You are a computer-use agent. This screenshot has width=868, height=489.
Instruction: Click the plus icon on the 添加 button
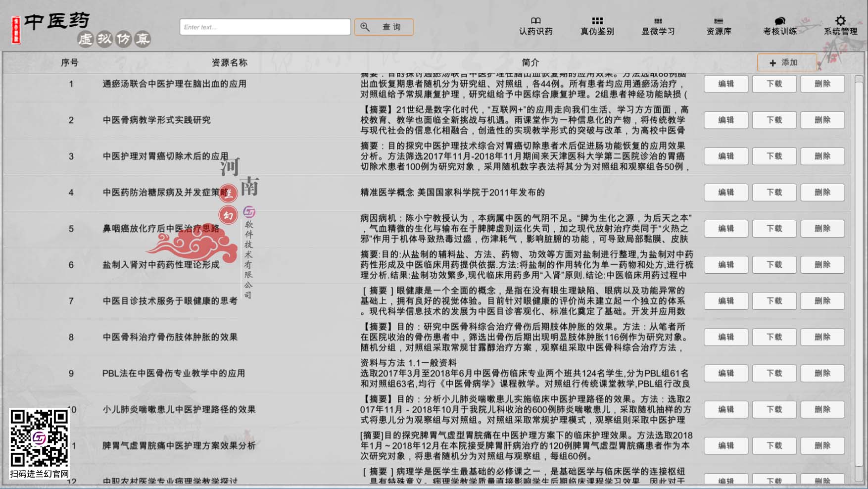[772, 63]
